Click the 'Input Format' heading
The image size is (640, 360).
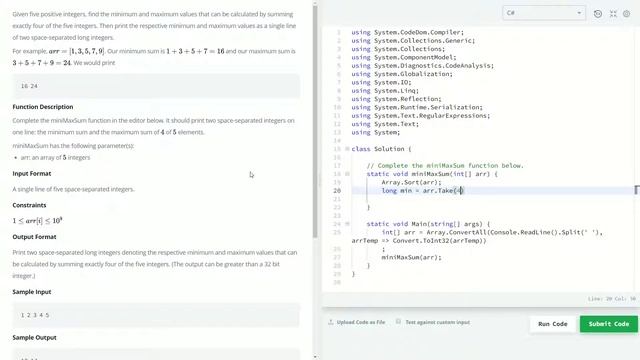coord(32,173)
